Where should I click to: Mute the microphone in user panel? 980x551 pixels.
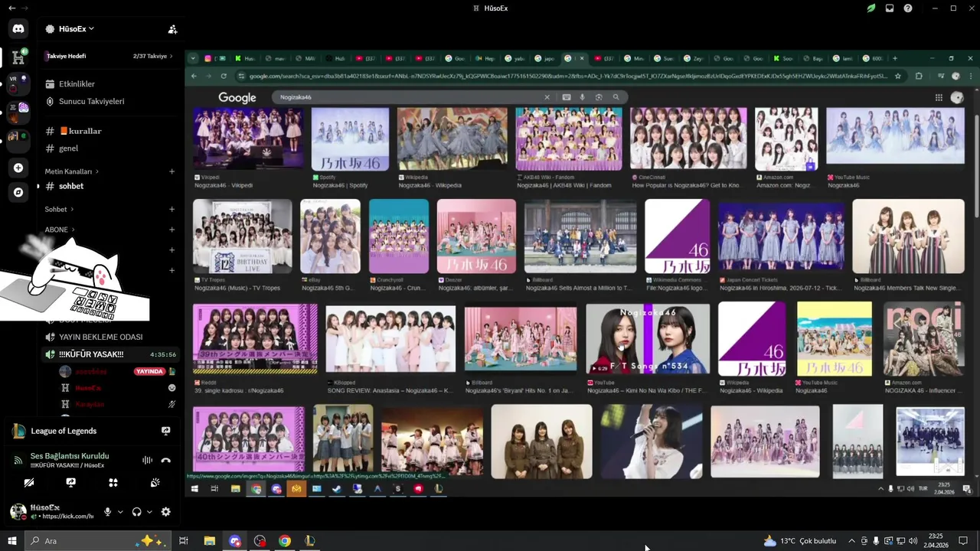pyautogui.click(x=108, y=512)
